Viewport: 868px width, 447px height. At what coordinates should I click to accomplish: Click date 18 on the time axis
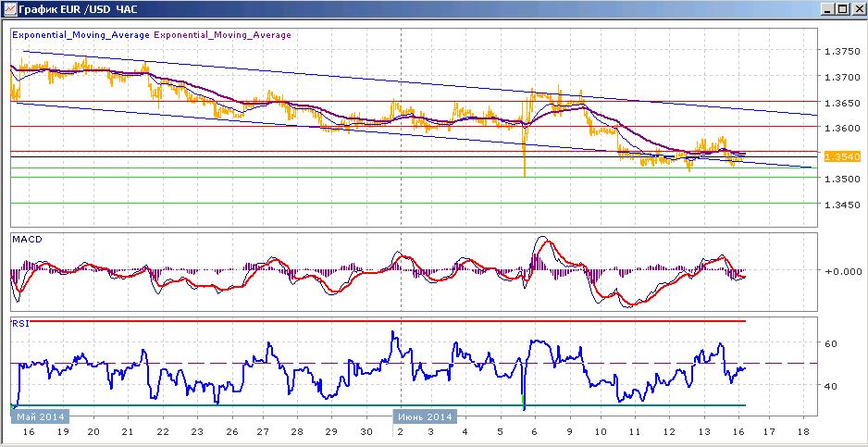pyautogui.click(x=804, y=432)
